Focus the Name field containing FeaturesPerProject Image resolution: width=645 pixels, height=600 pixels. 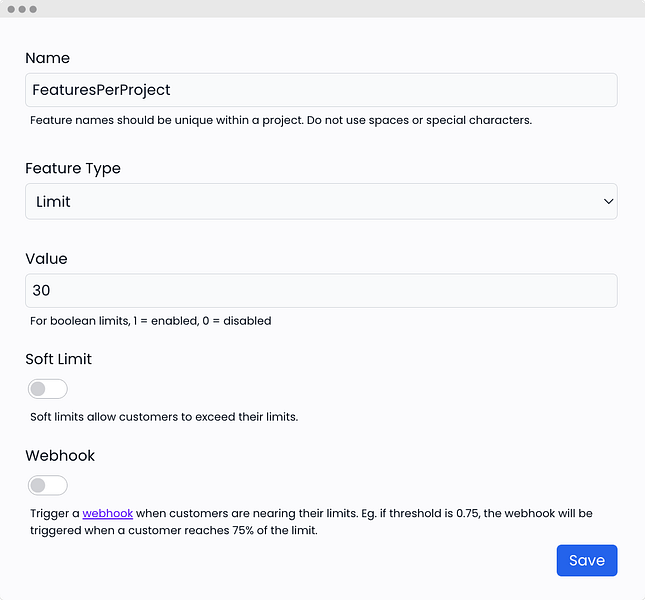pos(320,90)
